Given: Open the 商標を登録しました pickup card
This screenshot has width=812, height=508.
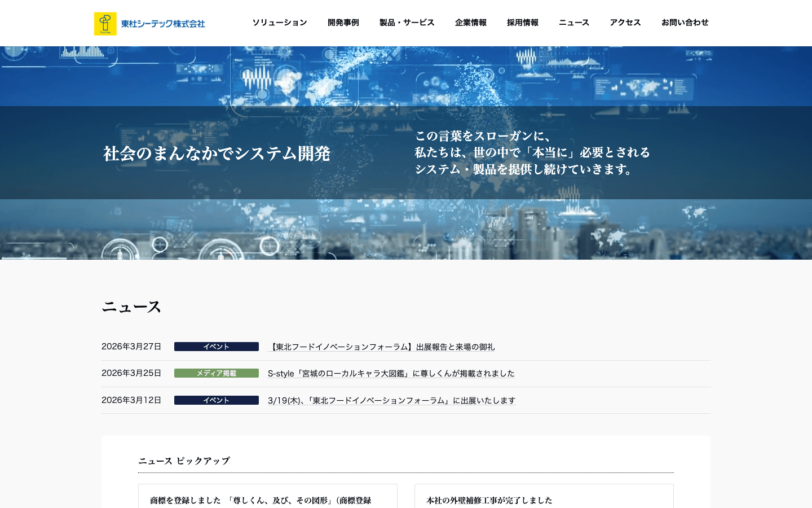Looking at the screenshot, I should point(268,497).
